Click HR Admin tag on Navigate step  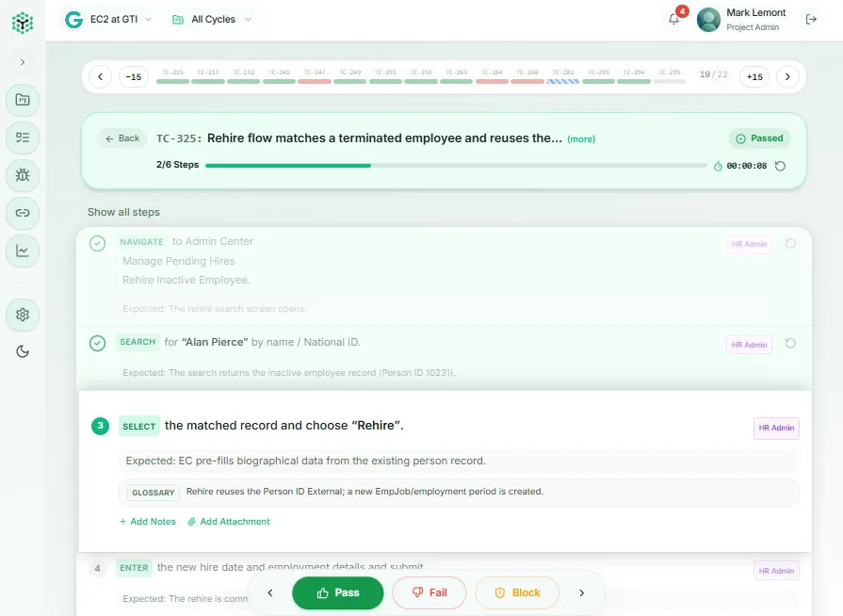tap(749, 244)
